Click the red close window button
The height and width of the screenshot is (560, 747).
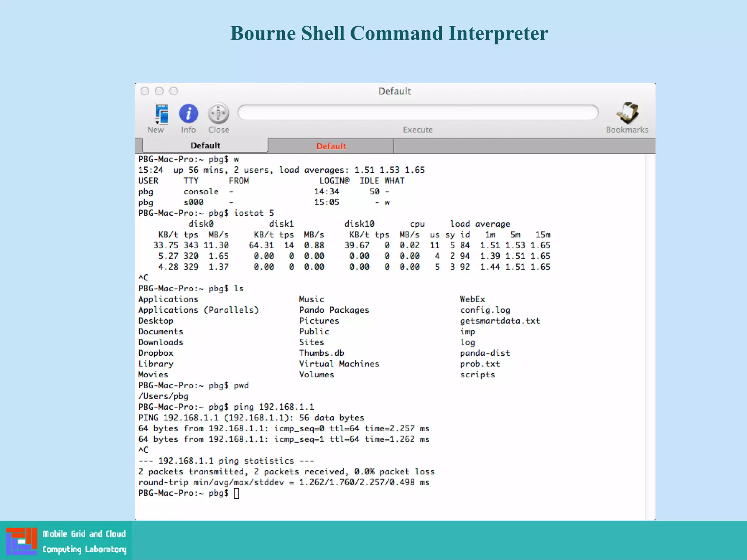[145, 91]
